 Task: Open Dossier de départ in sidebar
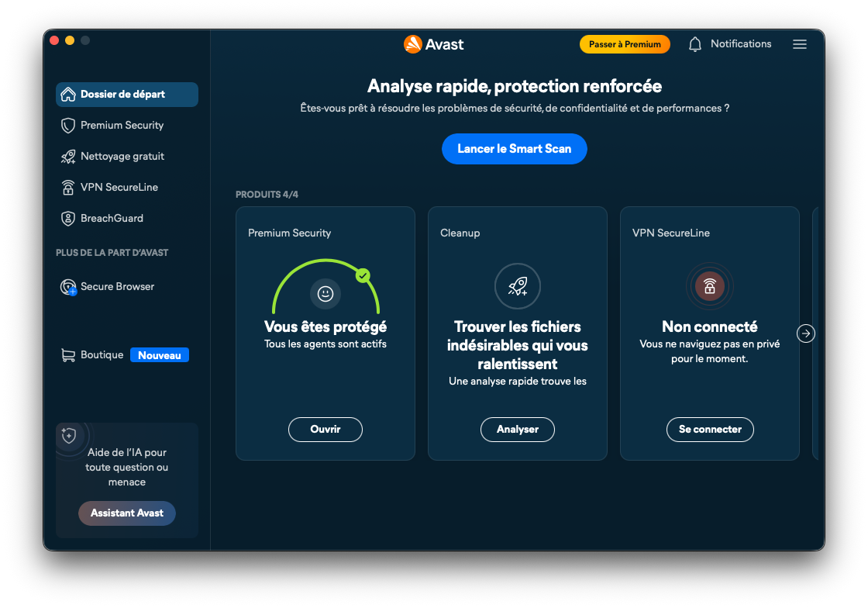tap(127, 94)
